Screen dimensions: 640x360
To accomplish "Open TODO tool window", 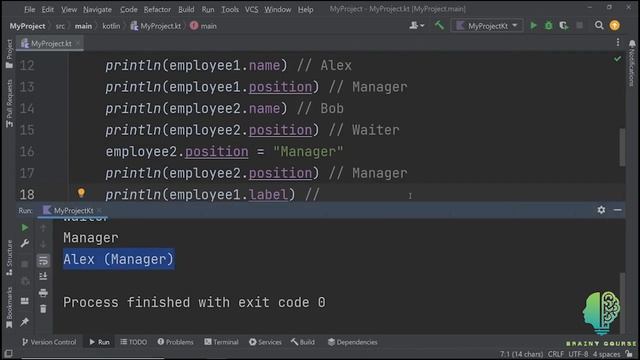I will [x=133, y=342].
